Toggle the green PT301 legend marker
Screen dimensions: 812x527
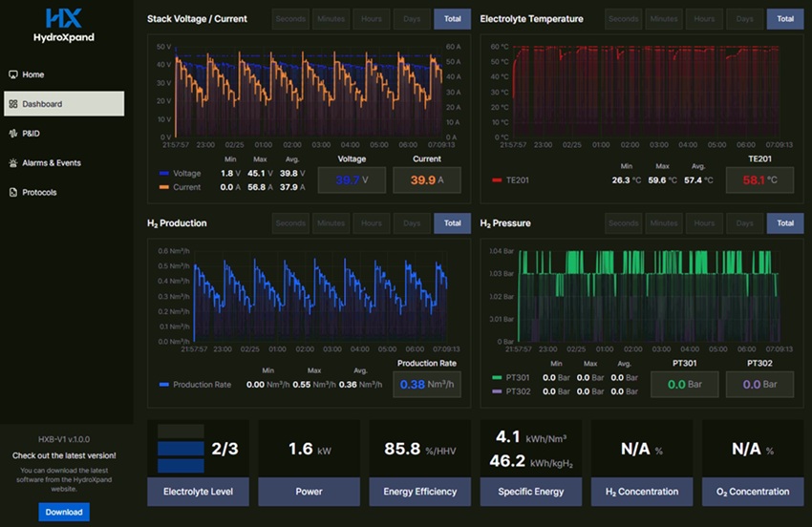[x=496, y=378]
